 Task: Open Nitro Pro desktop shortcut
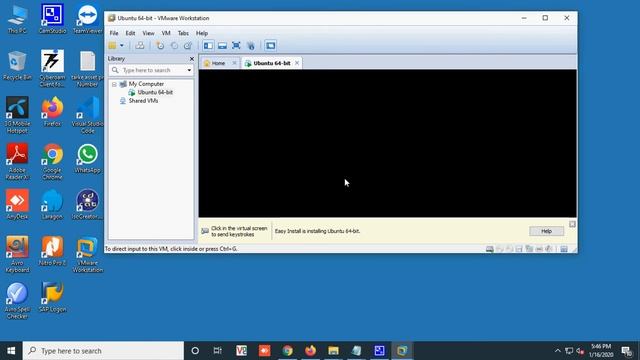52,251
